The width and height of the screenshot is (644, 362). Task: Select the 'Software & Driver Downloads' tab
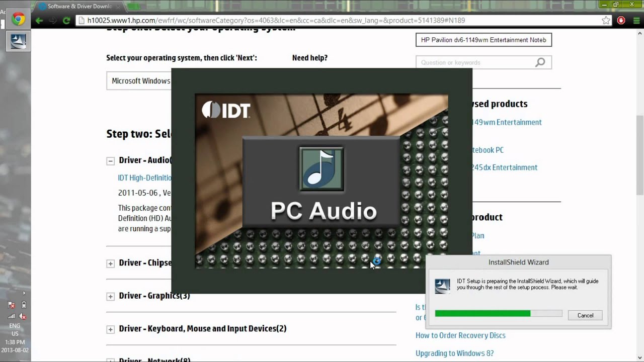click(x=79, y=7)
